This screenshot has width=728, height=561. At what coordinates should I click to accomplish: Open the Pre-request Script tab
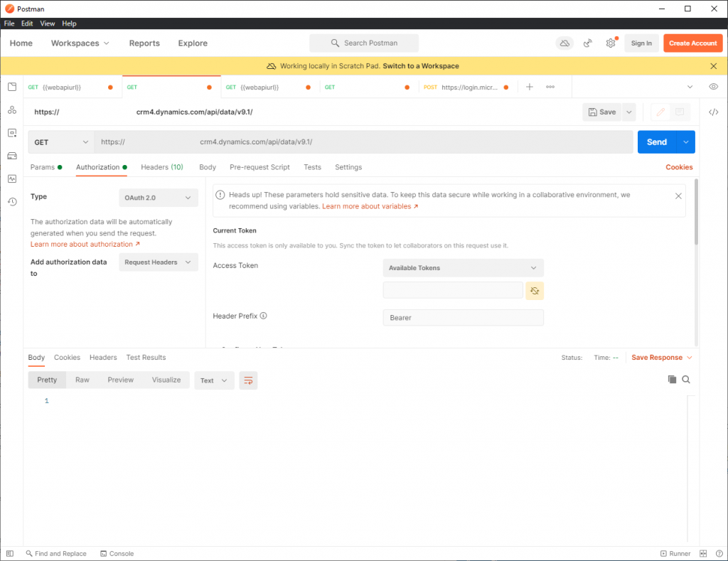pos(259,167)
